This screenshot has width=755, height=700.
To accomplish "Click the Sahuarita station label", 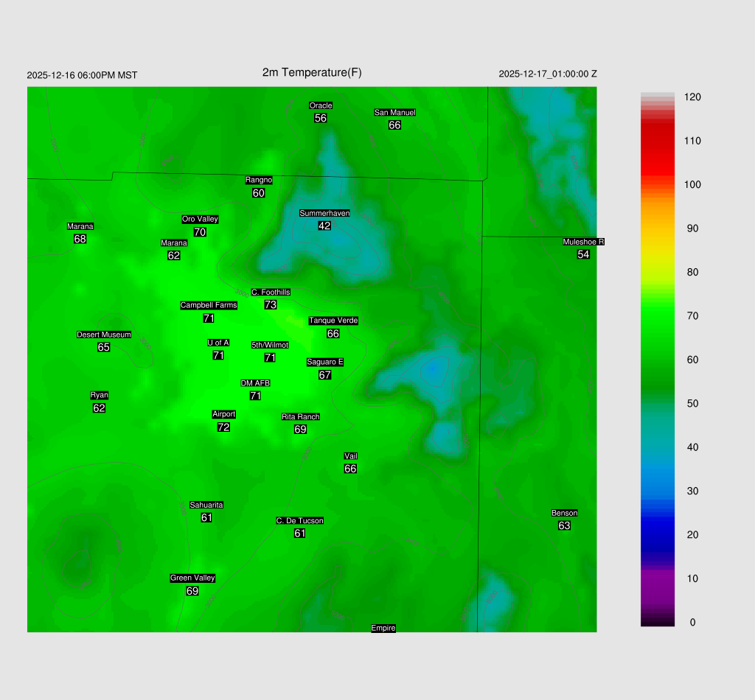I will point(206,505).
